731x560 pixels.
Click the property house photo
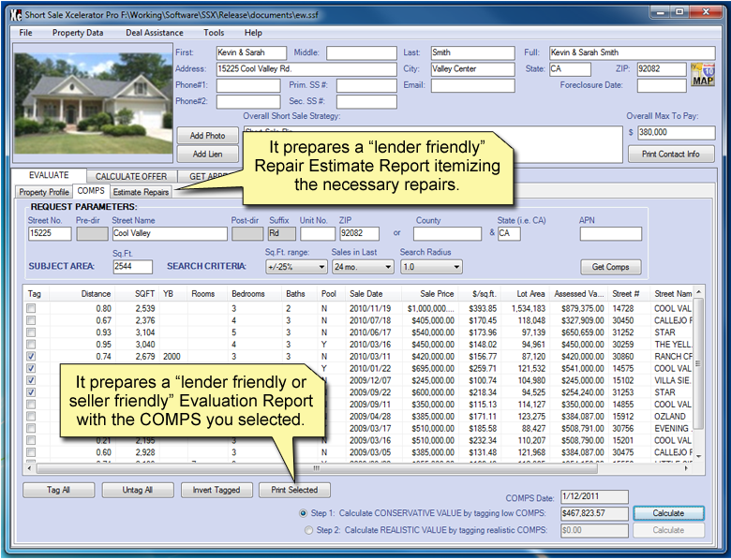click(93, 103)
